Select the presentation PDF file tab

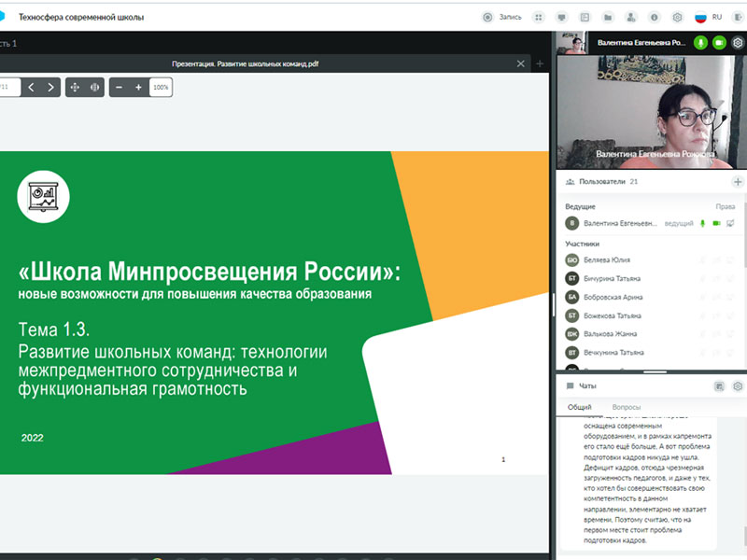pyautogui.click(x=246, y=63)
